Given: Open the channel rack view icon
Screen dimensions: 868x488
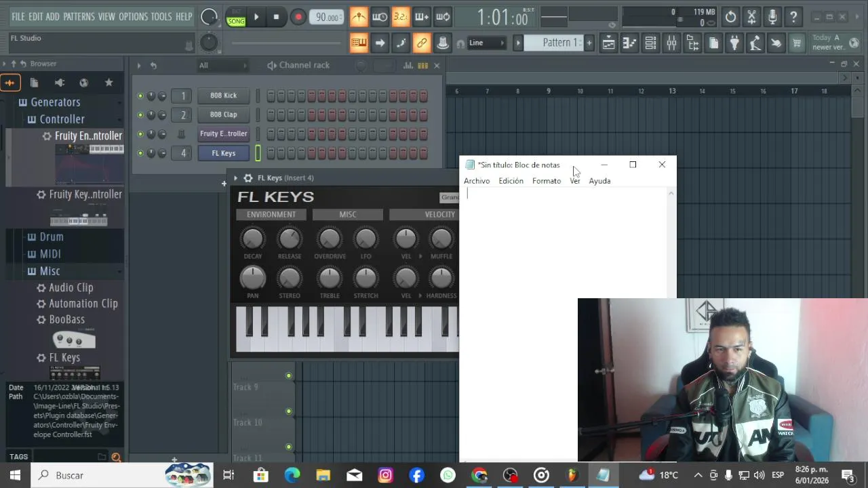Looking at the screenshot, I should point(650,43).
